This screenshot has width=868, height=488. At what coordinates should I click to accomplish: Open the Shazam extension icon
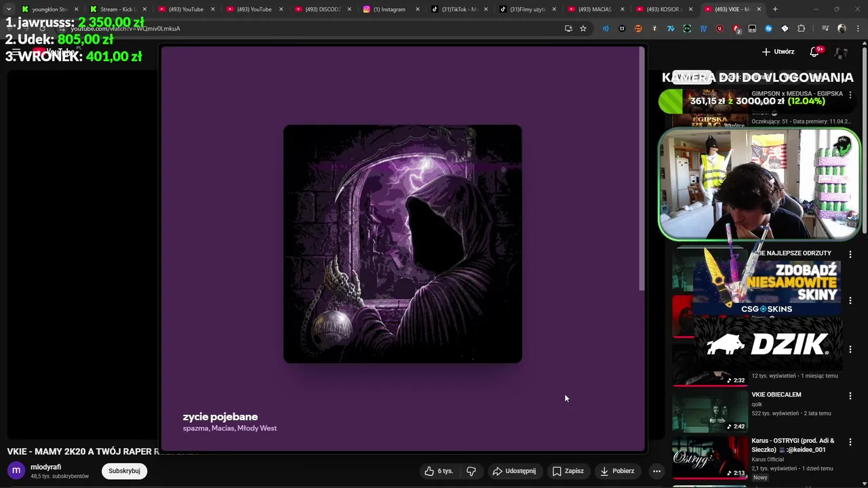(768, 28)
